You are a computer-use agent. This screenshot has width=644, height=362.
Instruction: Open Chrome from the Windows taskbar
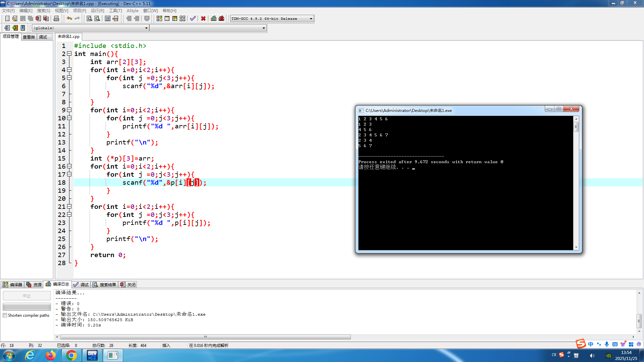click(71, 355)
